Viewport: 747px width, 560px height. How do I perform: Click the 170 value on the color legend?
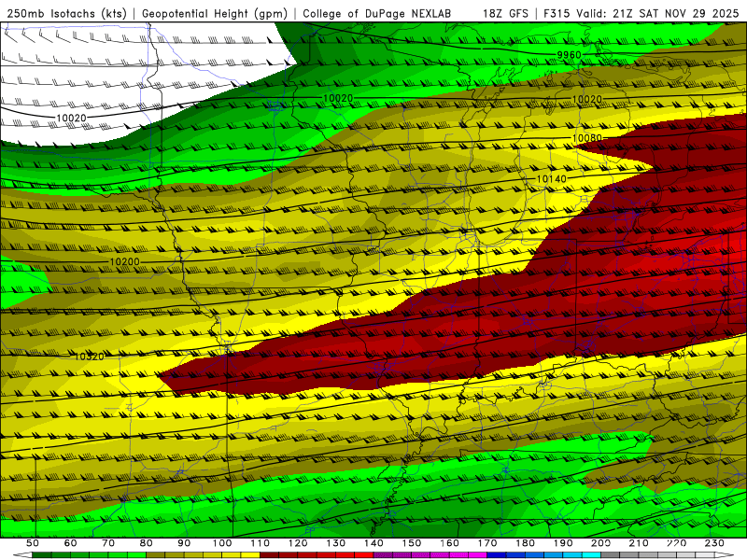(487, 543)
